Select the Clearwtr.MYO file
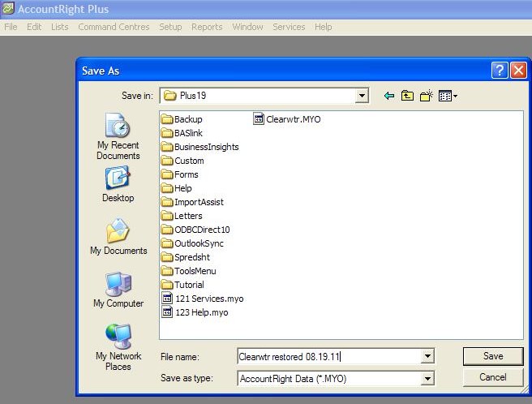The width and height of the screenshot is (532, 404). pos(287,119)
